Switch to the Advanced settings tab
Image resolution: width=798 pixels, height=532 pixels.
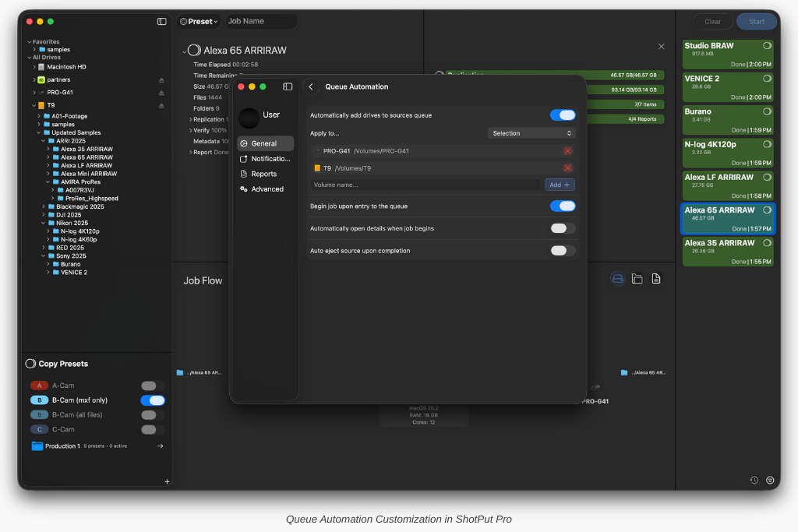coord(267,189)
